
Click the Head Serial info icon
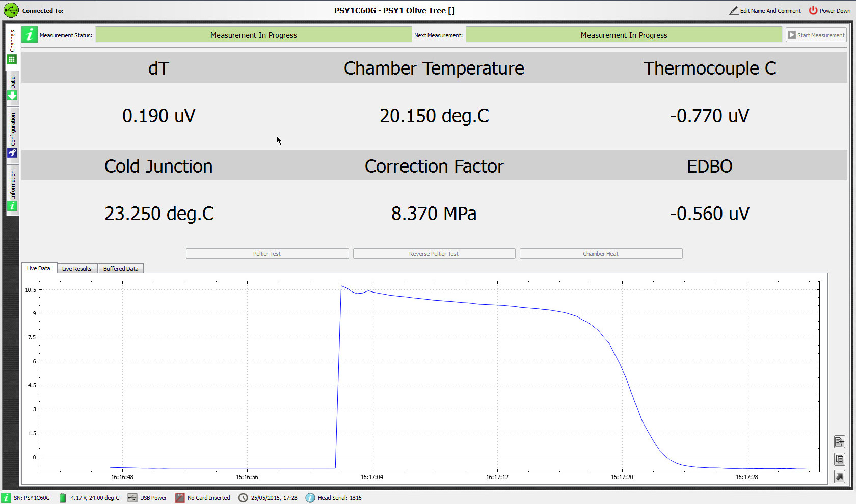click(310, 498)
